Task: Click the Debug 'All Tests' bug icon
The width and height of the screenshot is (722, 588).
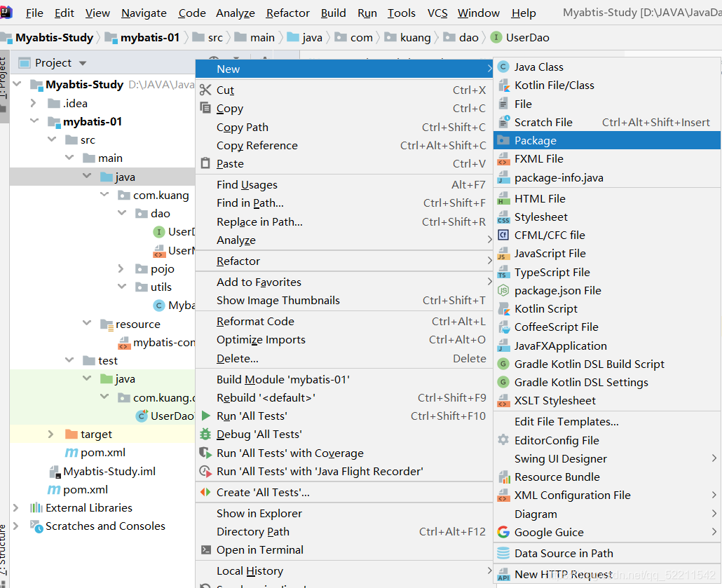Action: pos(205,435)
